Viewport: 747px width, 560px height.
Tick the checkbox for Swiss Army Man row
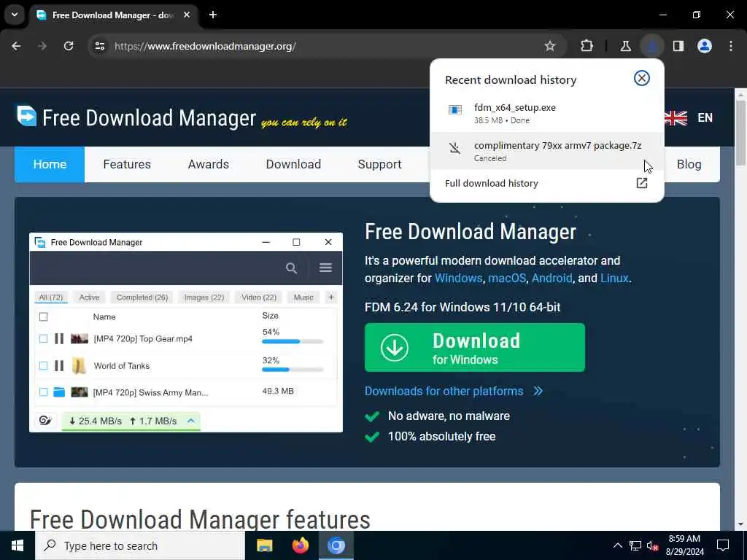coord(43,392)
